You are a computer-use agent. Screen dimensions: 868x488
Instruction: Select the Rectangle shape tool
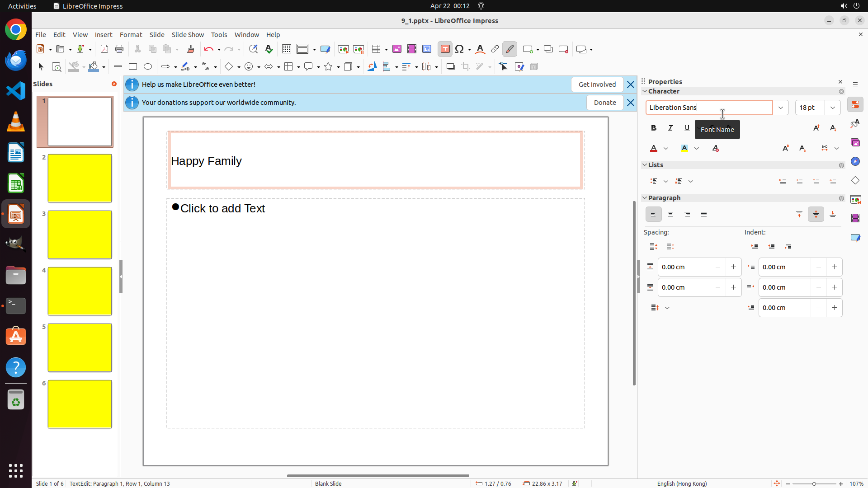point(133,67)
